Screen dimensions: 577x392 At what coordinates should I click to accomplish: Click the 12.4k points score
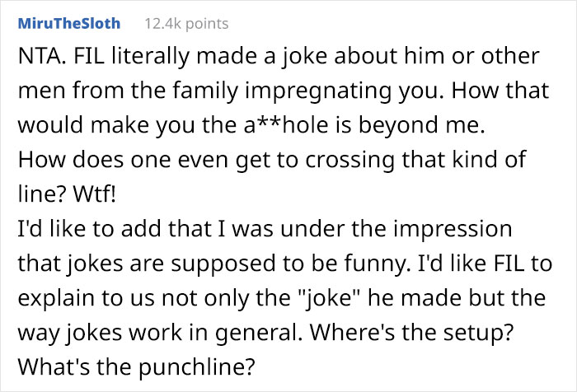[x=186, y=23]
